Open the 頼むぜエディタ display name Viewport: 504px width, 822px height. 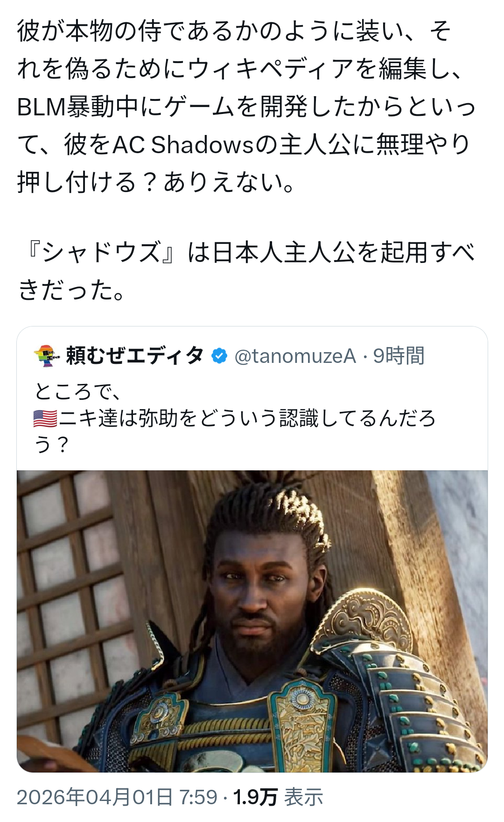(x=135, y=356)
